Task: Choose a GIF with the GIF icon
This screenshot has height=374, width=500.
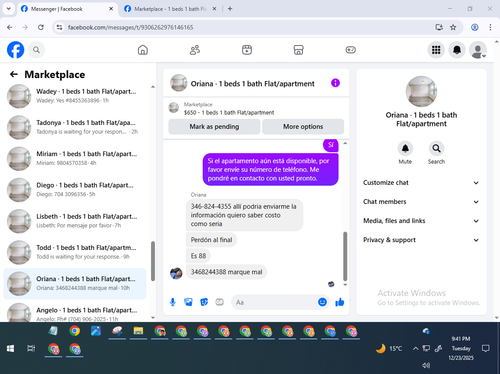Action: (x=219, y=302)
